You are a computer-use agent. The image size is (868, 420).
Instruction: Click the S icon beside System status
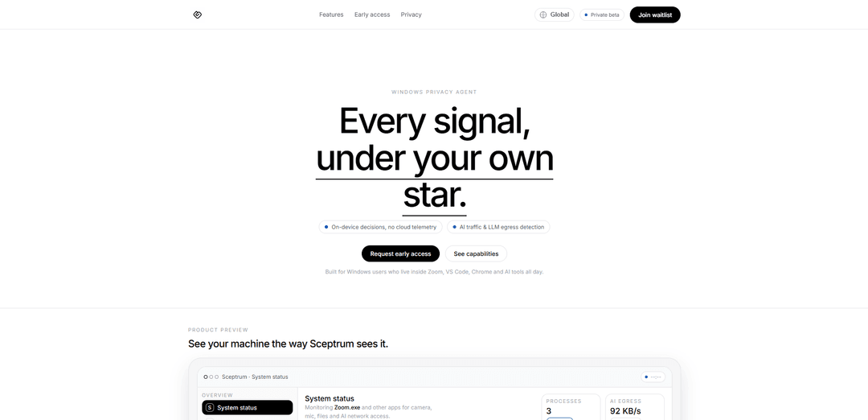[x=210, y=408]
